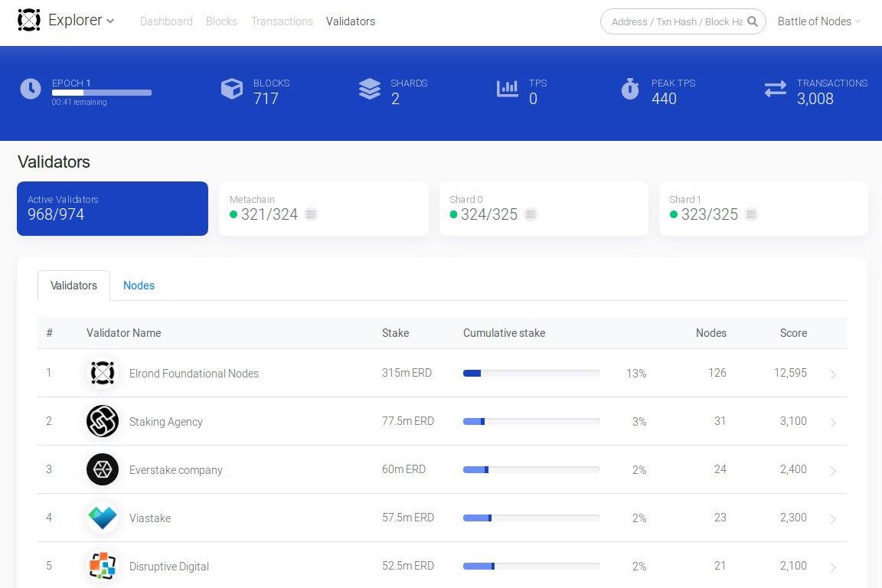Open the Battle of Nodes network dropdown

pos(818,21)
